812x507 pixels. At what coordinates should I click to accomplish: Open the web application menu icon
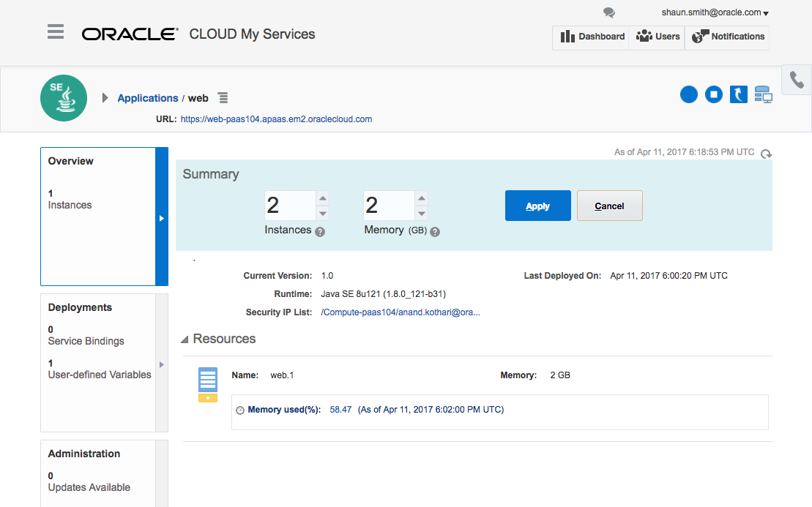click(223, 98)
